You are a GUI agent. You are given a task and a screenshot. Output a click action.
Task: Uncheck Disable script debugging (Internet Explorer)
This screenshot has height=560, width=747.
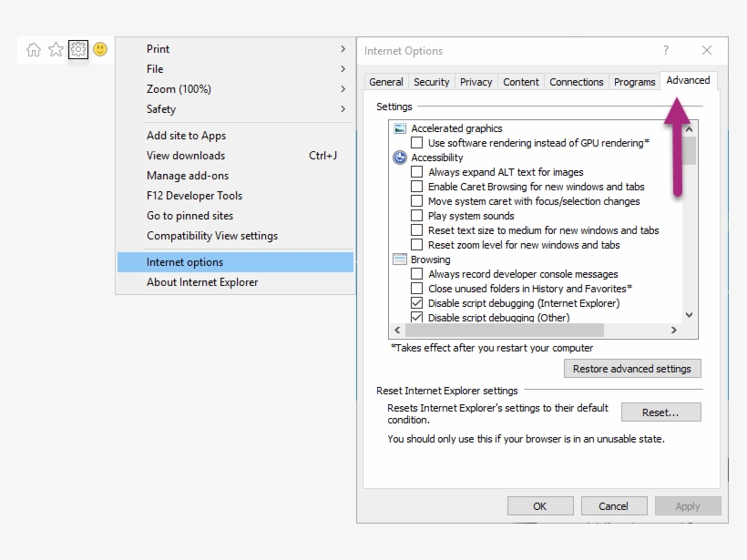[417, 303]
